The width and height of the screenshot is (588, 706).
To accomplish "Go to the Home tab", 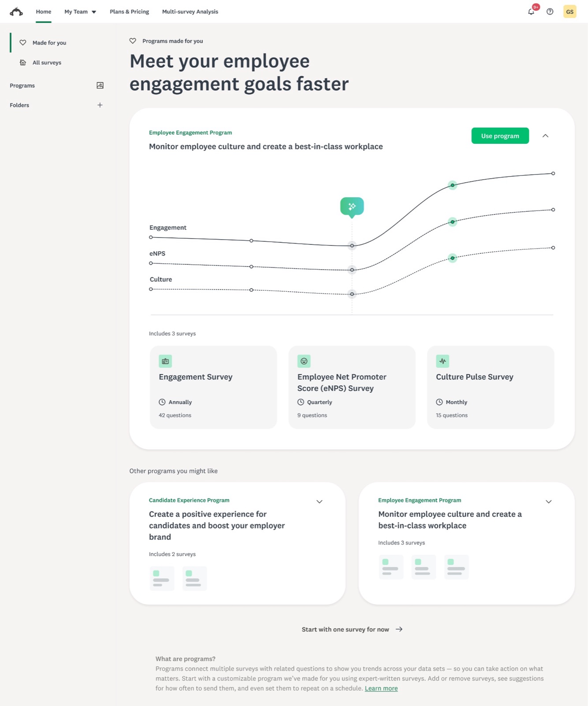I will coord(44,11).
